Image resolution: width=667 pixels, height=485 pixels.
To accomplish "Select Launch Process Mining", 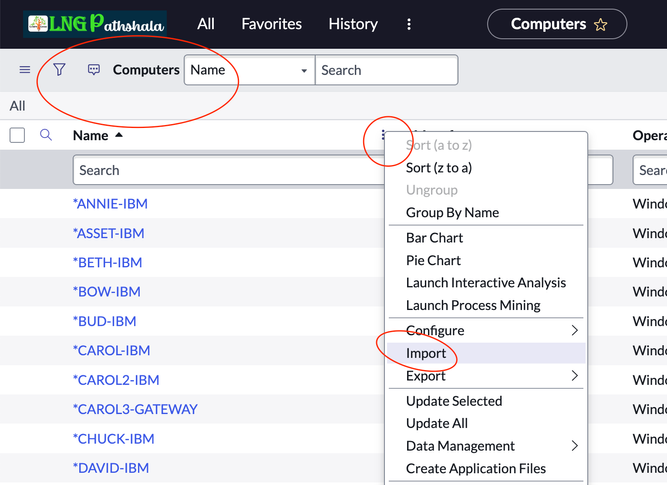I will tap(473, 305).
